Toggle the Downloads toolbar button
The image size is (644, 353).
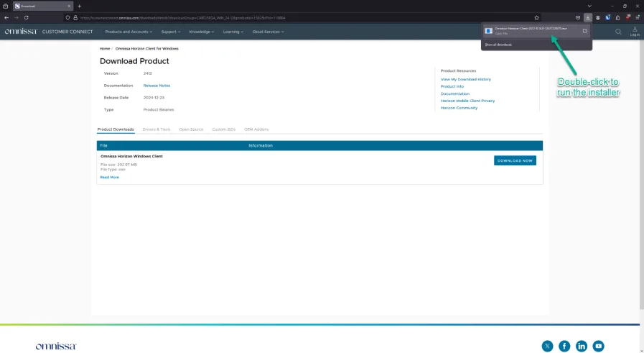click(588, 18)
